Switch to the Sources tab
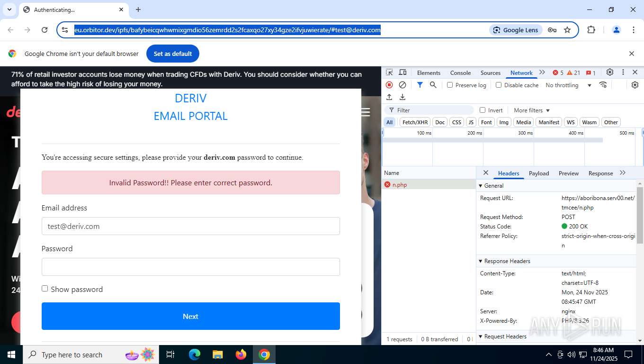Image resolution: width=644 pixels, height=364 pixels. tap(491, 73)
